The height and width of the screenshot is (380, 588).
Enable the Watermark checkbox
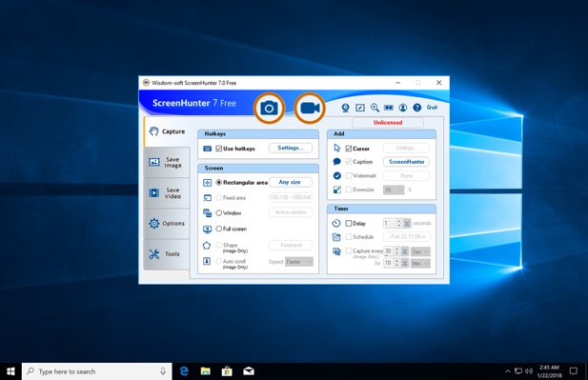(x=349, y=175)
